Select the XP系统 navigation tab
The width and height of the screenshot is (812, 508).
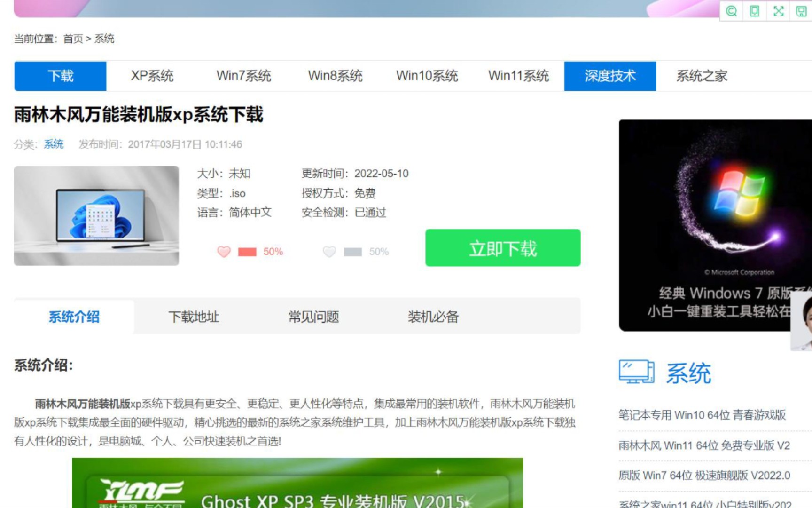153,76
